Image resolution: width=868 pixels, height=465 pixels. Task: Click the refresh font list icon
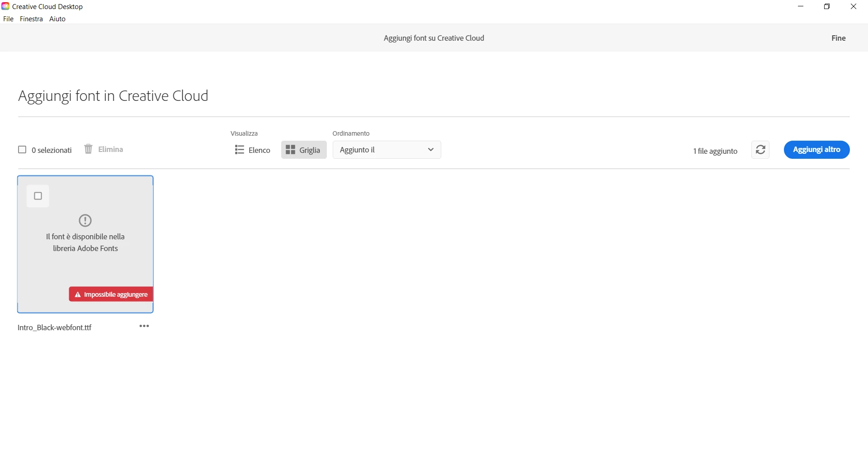tap(760, 150)
